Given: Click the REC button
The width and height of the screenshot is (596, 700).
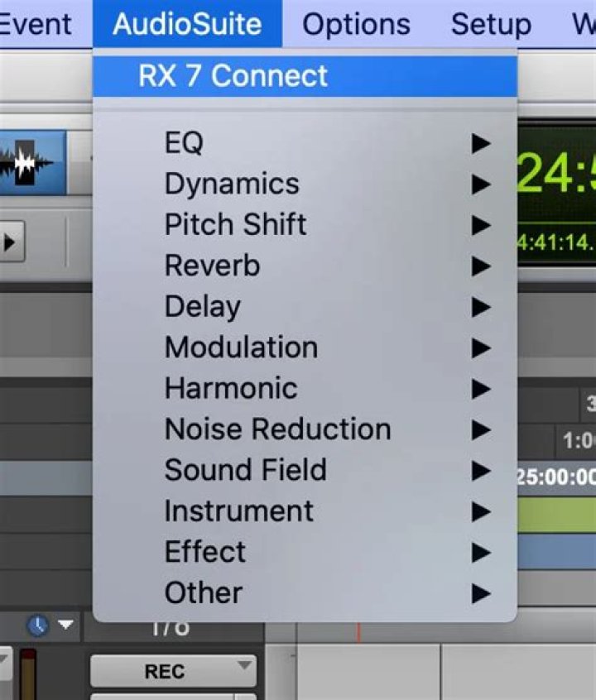Looking at the screenshot, I should tap(173, 671).
